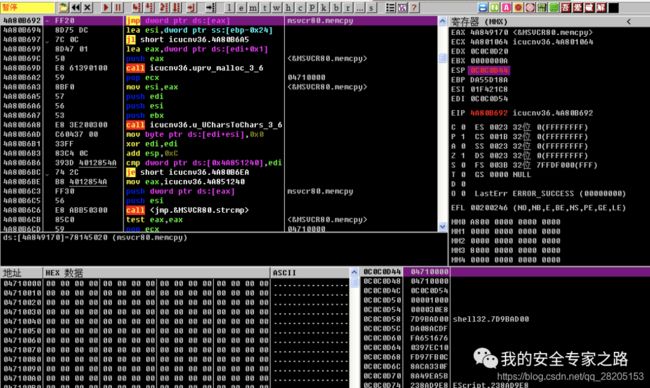Click the disassembly scrollbar down arrow
Image resolution: width=650 pixels, height=388 pixels.
442,226
